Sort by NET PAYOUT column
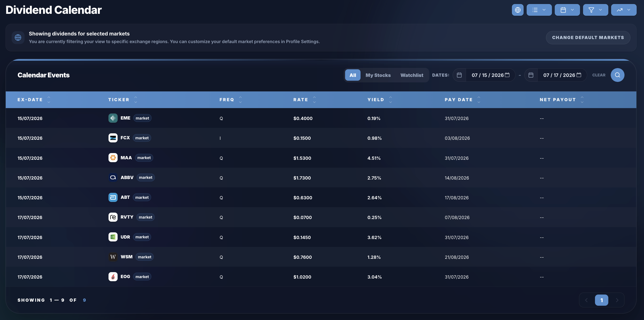 561,100
